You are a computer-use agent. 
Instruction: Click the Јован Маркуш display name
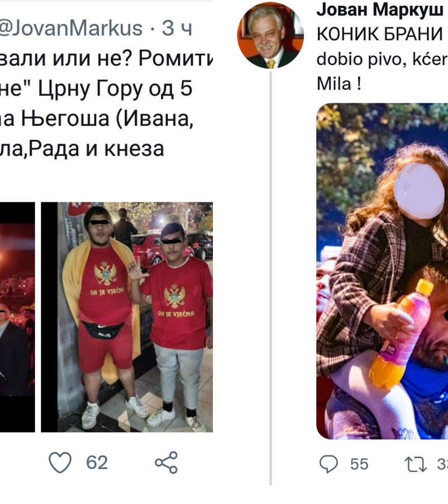pyautogui.click(x=380, y=10)
